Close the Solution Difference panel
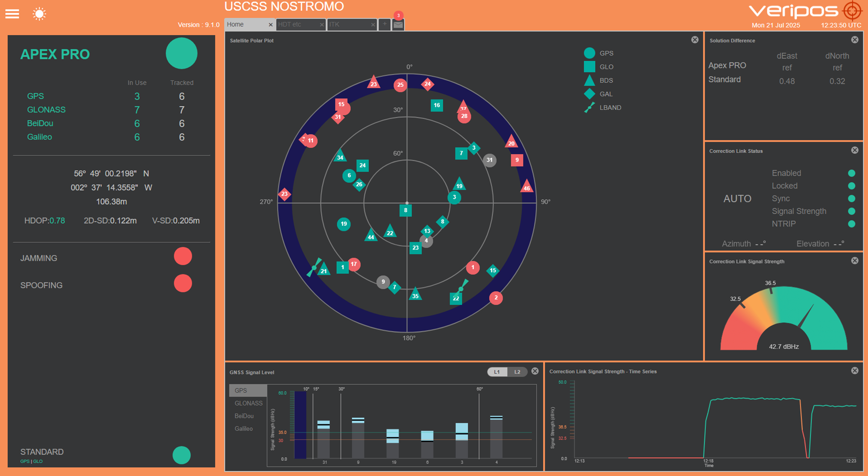 point(855,40)
